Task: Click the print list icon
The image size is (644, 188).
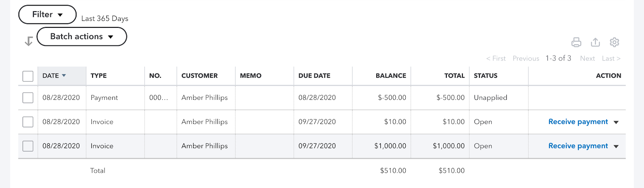Action: [576, 42]
